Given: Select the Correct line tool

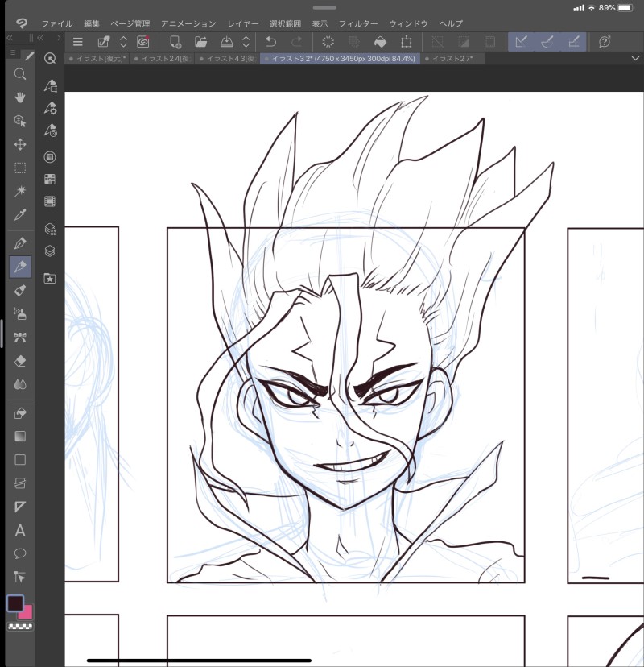Looking at the screenshot, I should (20, 578).
